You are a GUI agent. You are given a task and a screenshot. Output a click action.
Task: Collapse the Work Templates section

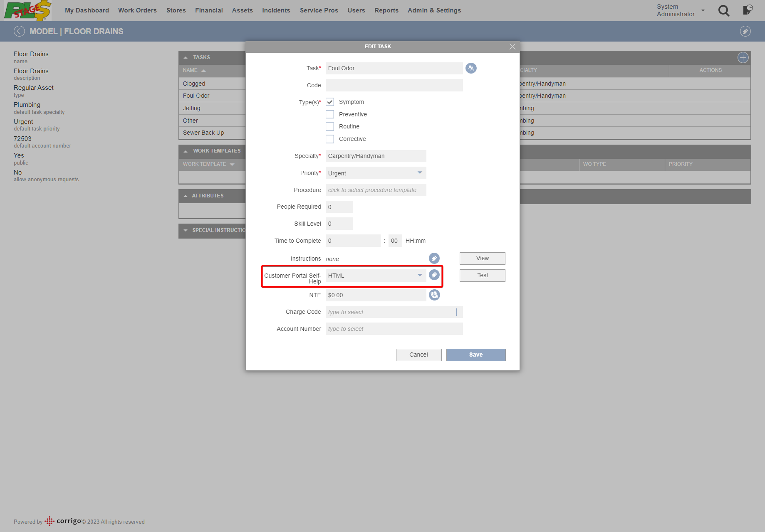click(186, 151)
